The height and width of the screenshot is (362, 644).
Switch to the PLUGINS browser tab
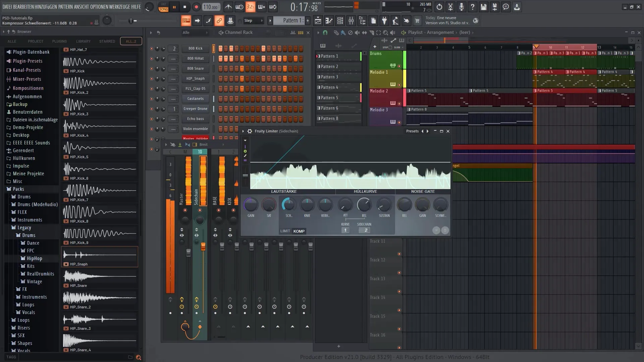(x=59, y=41)
